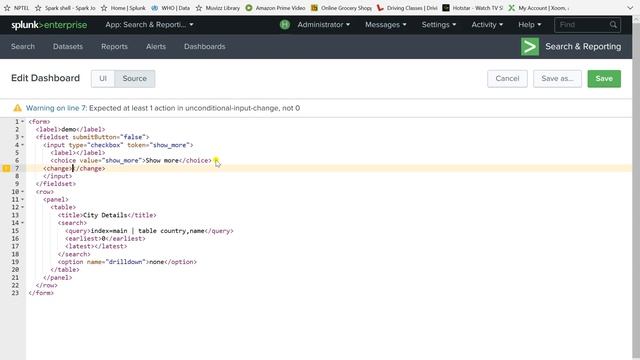Click the earliest tag on line 16
The width and height of the screenshot is (640, 360).
(x=105, y=238)
